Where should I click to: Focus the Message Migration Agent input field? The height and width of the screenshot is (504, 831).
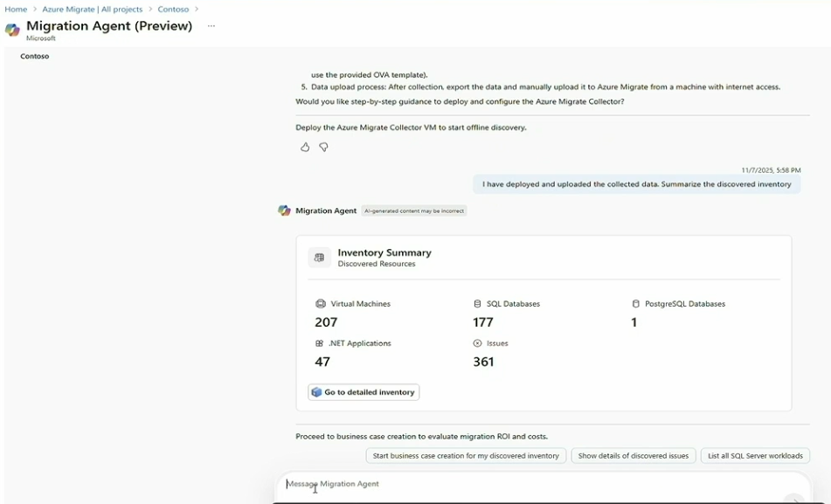pyautogui.click(x=524, y=484)
